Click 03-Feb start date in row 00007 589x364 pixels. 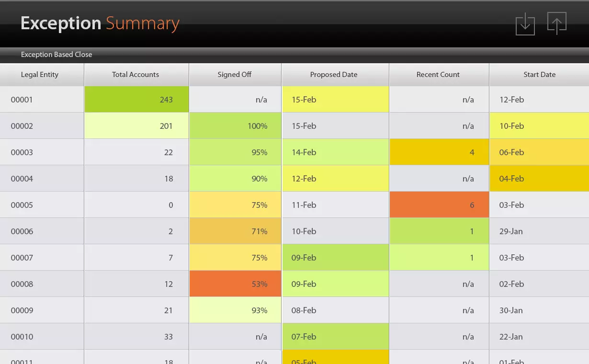pyautogui.click(x=539, y=258)
